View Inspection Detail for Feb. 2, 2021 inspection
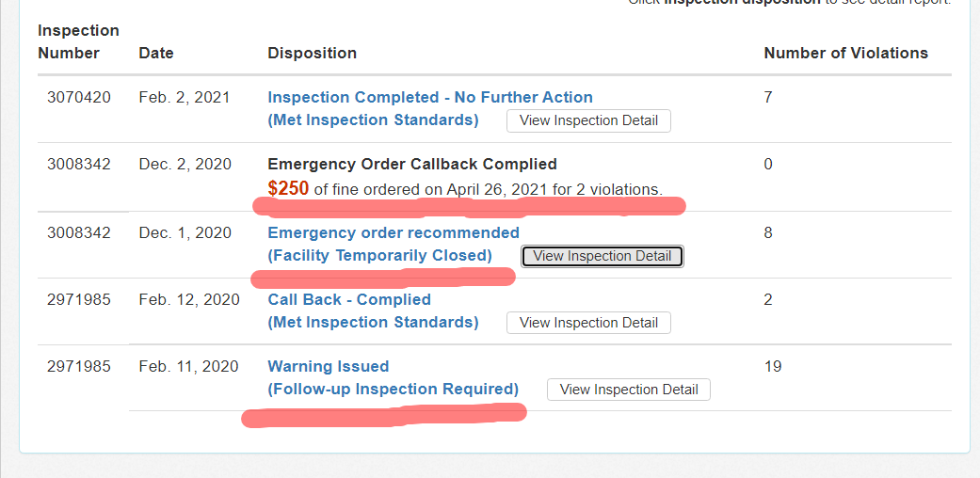The width and height of the screenshot is (980, 478). pos(588,120)
